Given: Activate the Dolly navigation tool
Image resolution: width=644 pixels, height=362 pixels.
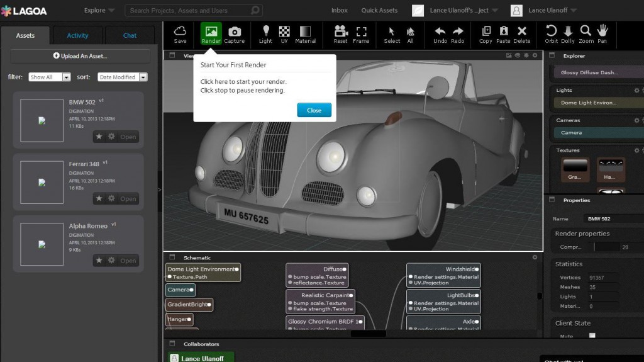Looking at the screenshot, I should (568, 34).
